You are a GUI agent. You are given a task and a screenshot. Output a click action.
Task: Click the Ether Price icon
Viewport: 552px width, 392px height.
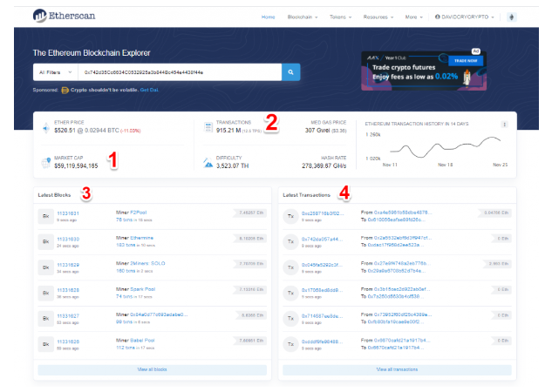pyautogui.click(x=46, y=128)
